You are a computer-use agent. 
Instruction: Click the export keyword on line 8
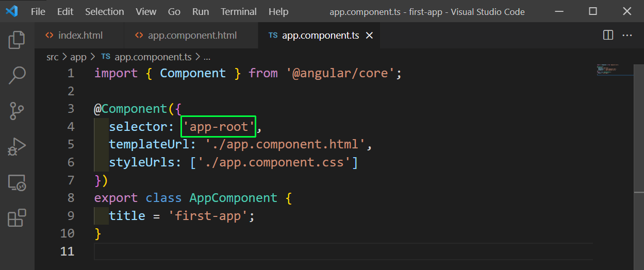coord(116,198)
